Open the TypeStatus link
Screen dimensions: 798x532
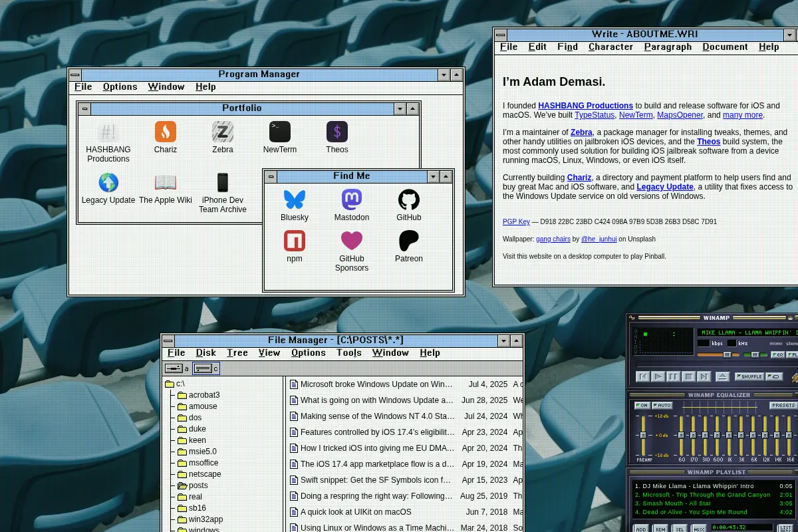(x=595, y=115)
